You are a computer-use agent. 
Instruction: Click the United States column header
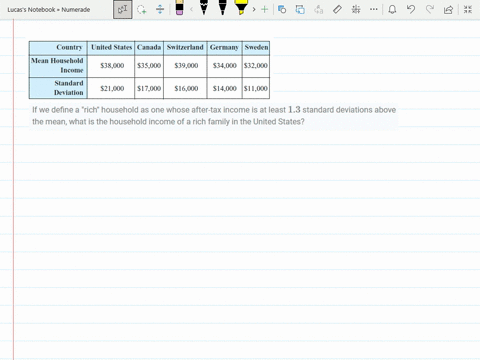coord(111,48)
